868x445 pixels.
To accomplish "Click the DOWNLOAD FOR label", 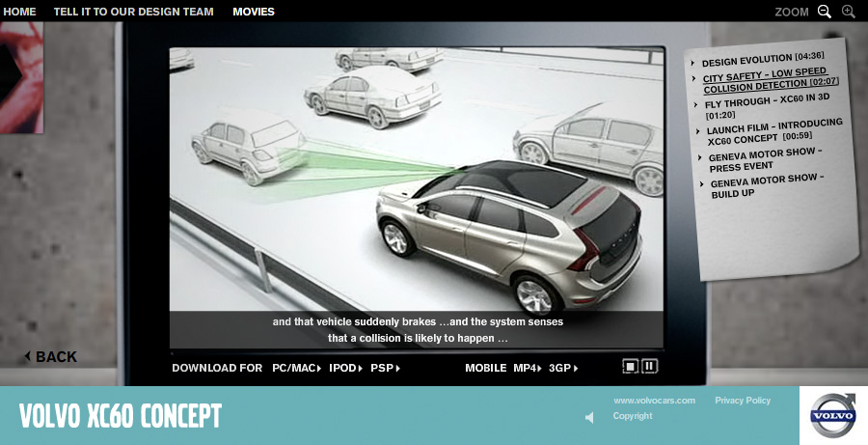I will (x=217, y=368).
